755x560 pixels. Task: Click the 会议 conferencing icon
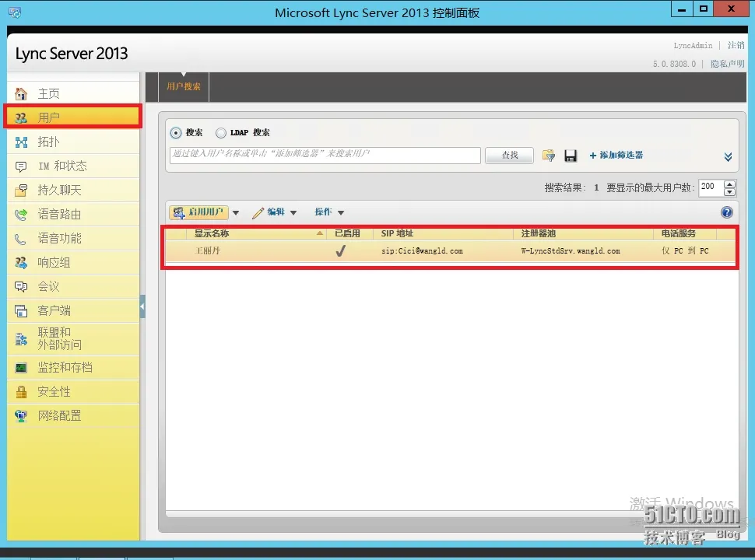(x=21, y=287)
